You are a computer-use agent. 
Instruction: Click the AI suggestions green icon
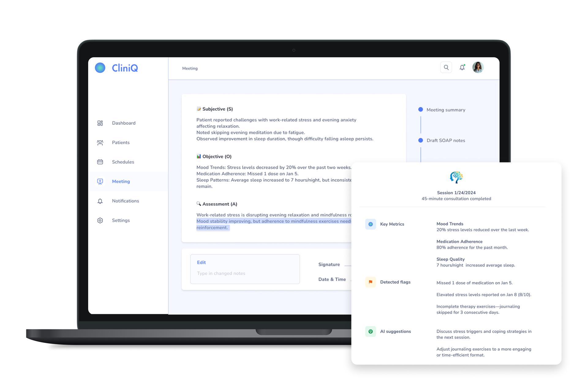pos(371,331)
